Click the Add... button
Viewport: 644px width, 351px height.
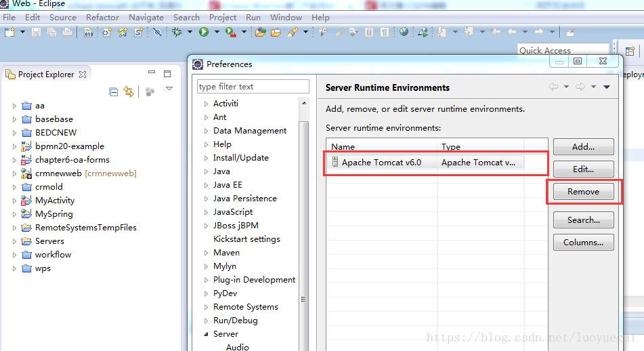point(583,147)
